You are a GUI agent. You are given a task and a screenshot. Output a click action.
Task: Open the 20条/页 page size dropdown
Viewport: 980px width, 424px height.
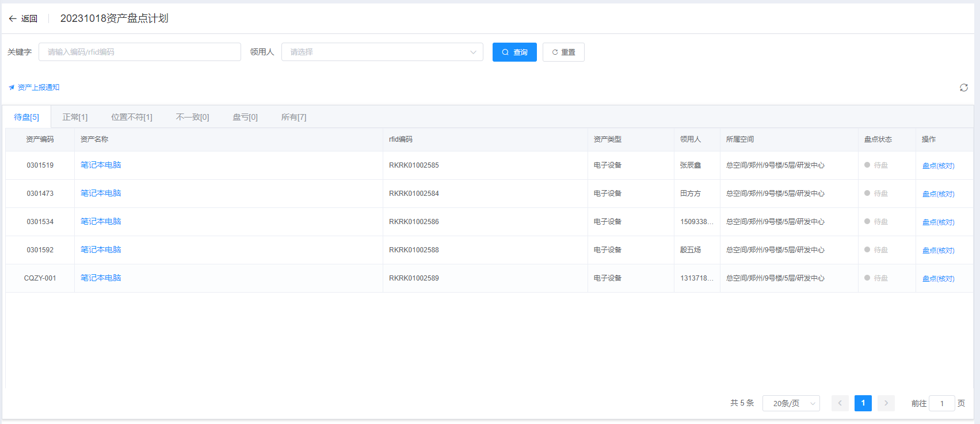tap(791, 403)
